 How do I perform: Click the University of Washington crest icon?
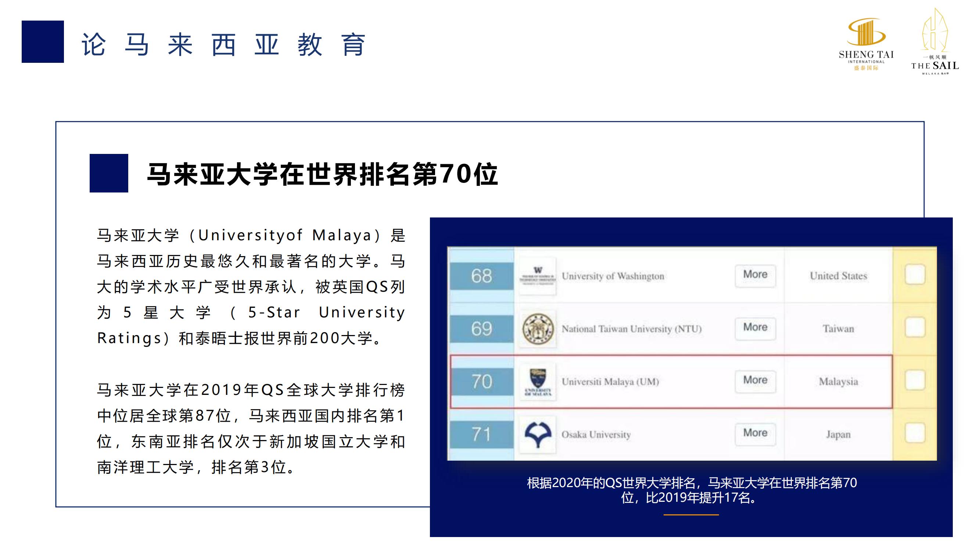(x=538, y=276)
